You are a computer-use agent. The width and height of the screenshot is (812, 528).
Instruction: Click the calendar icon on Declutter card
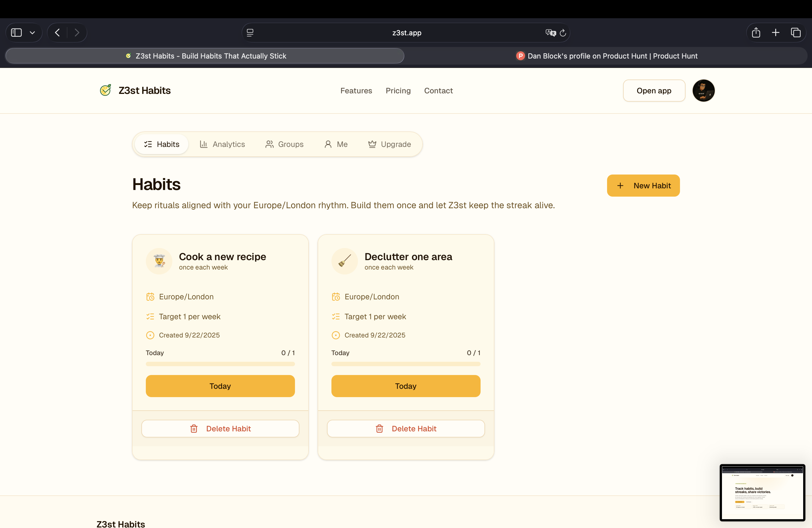click(336, 297)
